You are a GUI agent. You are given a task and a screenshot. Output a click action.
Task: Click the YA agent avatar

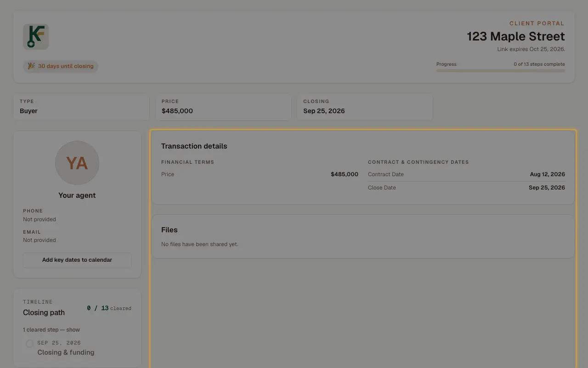[x=77, y=163]
